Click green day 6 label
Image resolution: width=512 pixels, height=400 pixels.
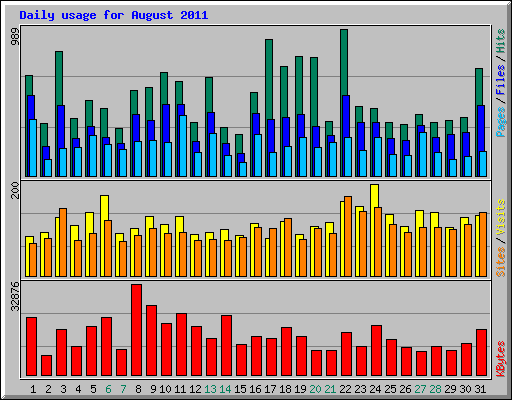(x=108, y=389)
